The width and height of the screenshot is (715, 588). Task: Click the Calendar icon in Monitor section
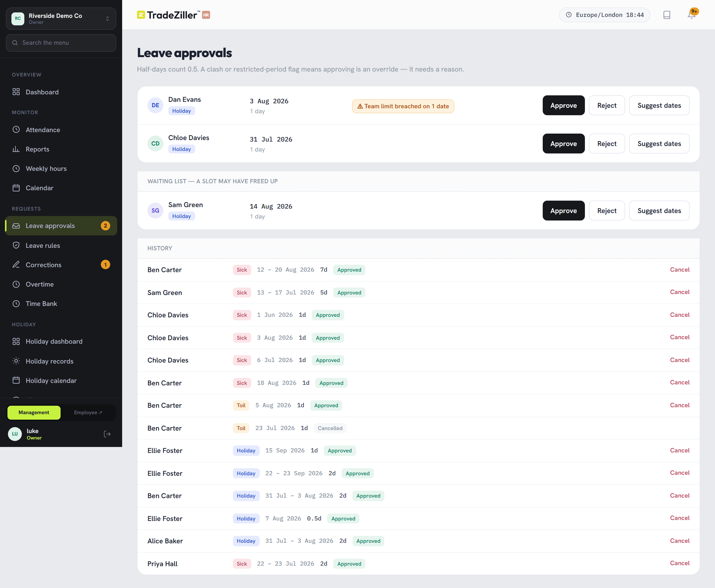click(16, 188)
